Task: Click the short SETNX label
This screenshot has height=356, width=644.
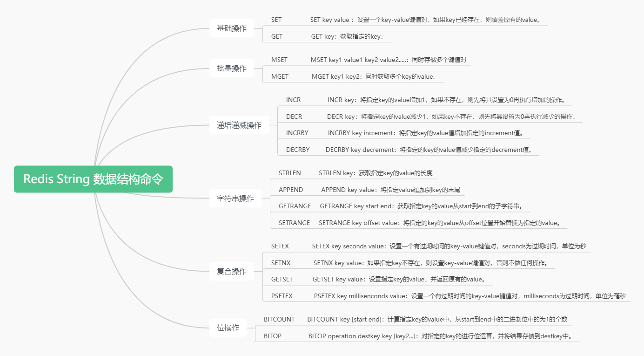Action: click(281, 263)
